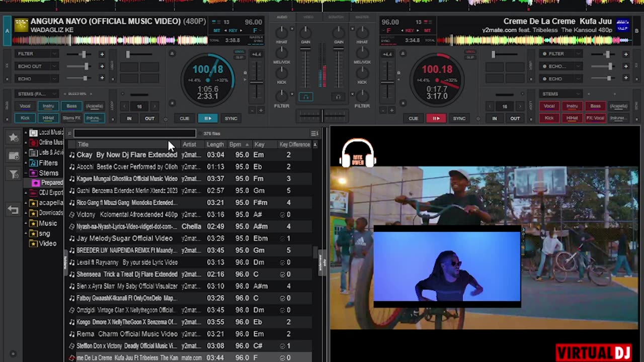Select Prepared folder in browser tree

coord(48,183)
